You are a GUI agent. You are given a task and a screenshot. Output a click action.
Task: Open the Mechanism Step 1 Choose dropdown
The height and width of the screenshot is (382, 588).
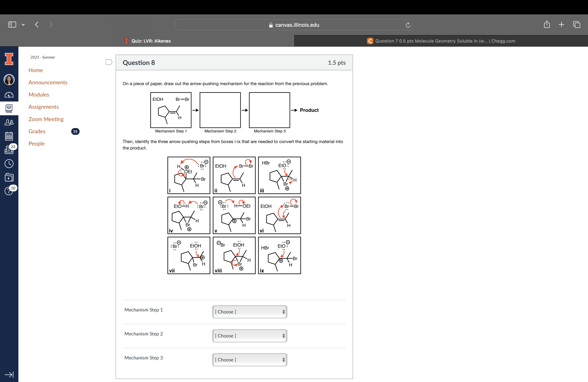tap(250, 312)
